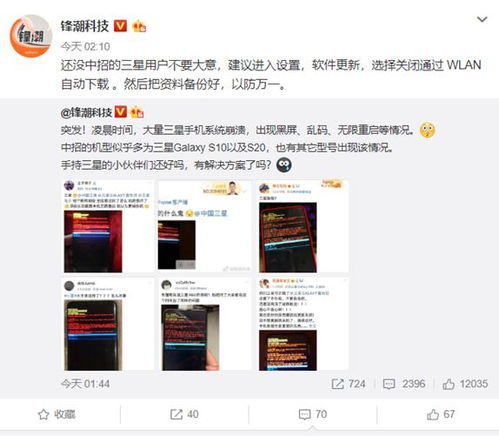Like the post with thumbs-up showing 67
The width and height of the screenshot is (499, 436).
[x=441, y=414]
